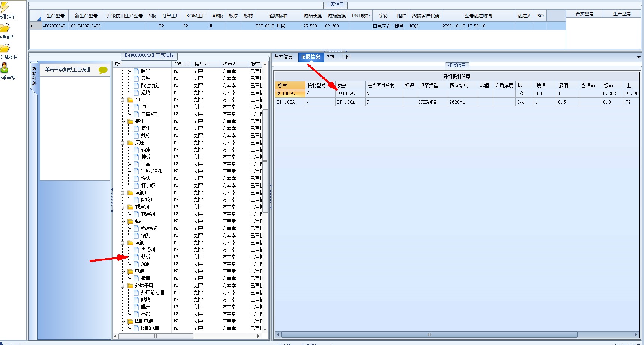Viewport: 644px width, 345px height.
Task: Click the select-all corner of main grid
Action: [36, 16]
